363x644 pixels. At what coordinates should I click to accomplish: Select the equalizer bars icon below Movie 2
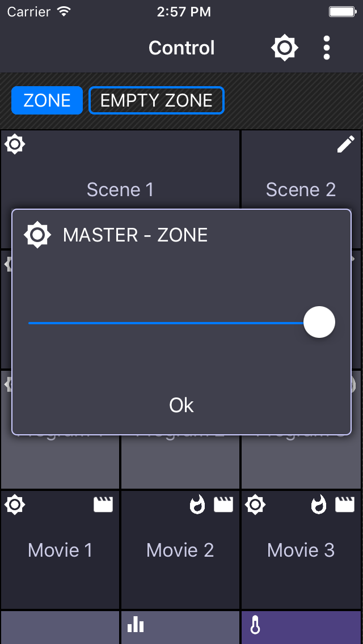pos(135,624)
